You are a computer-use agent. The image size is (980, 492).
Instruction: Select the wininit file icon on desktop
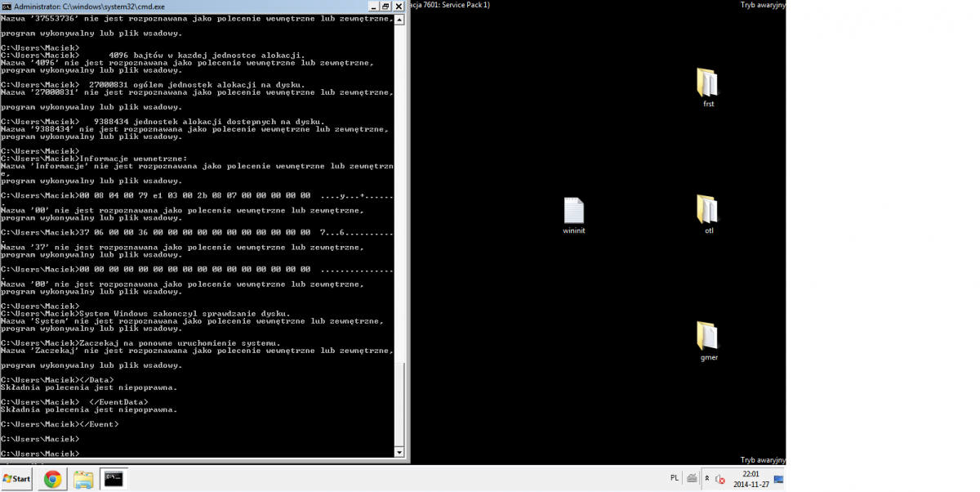[x=574, y=217]
